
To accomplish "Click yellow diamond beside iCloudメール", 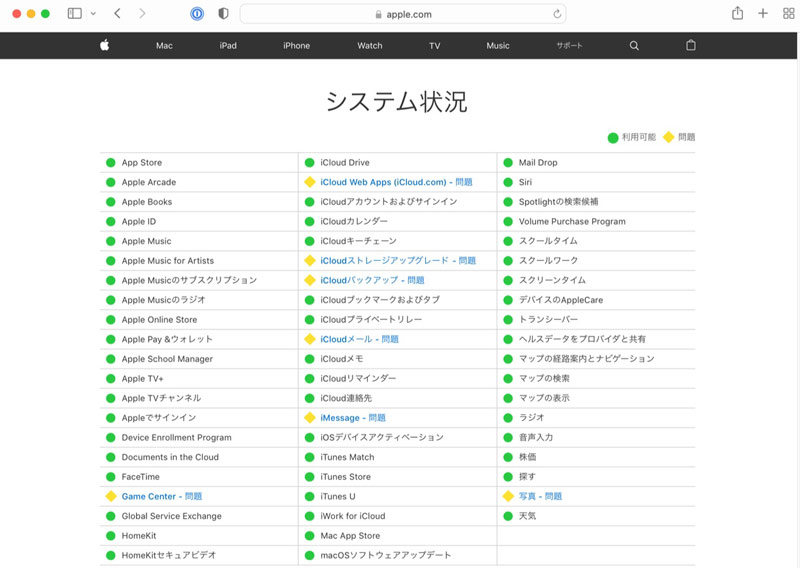I will click(310, 339).
